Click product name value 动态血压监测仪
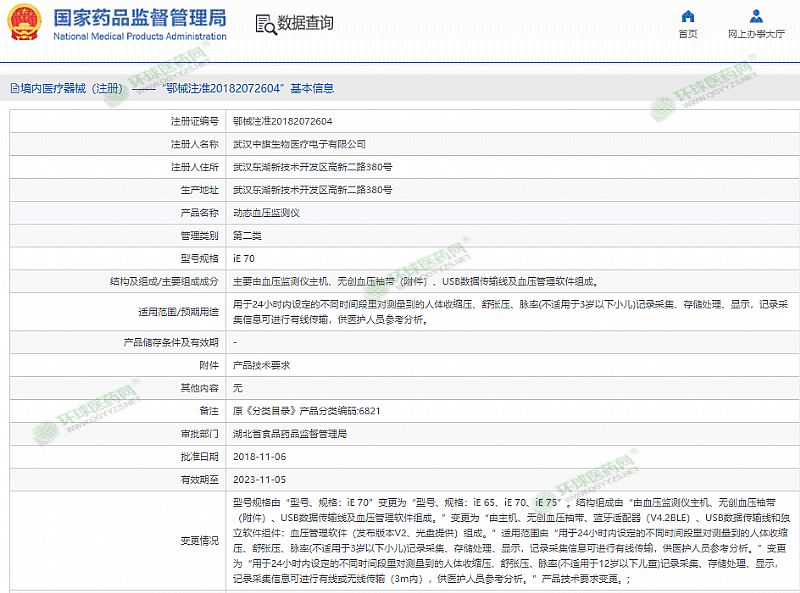Screen dimensions: 800x593 click(x=266, y=213)
